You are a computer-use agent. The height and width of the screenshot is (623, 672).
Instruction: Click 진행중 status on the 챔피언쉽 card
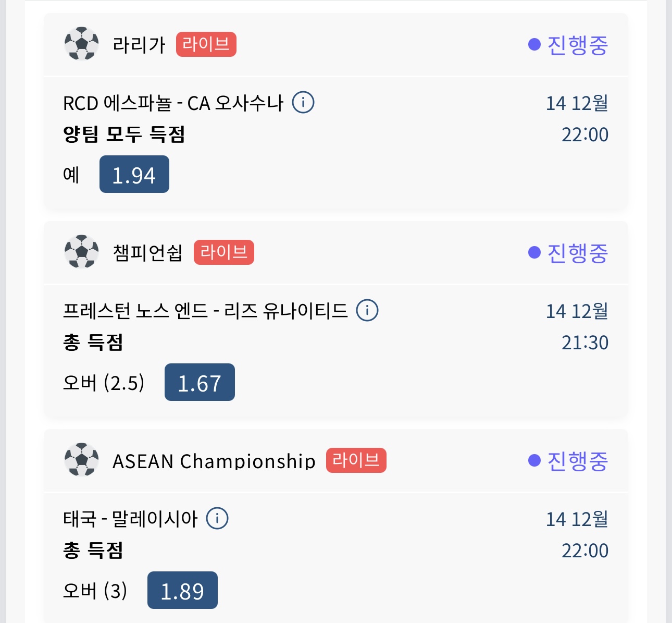coord(569,253)
